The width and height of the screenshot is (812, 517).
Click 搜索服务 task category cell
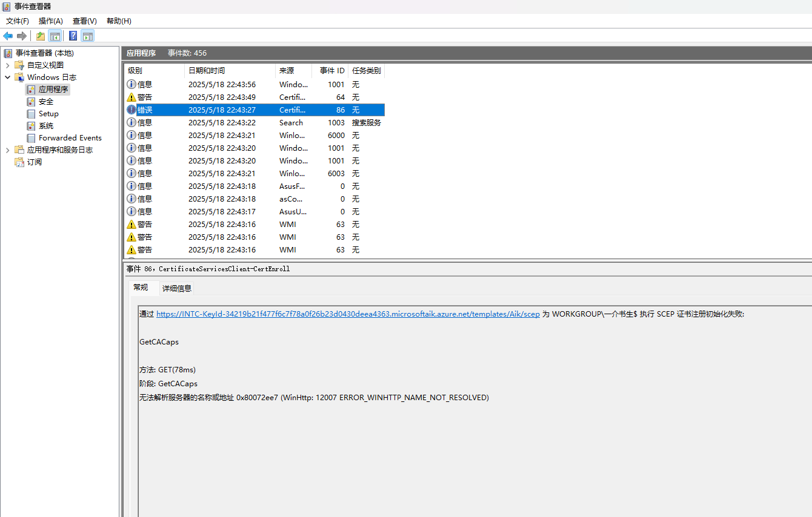pyautogui.click(x=366, y=122)
